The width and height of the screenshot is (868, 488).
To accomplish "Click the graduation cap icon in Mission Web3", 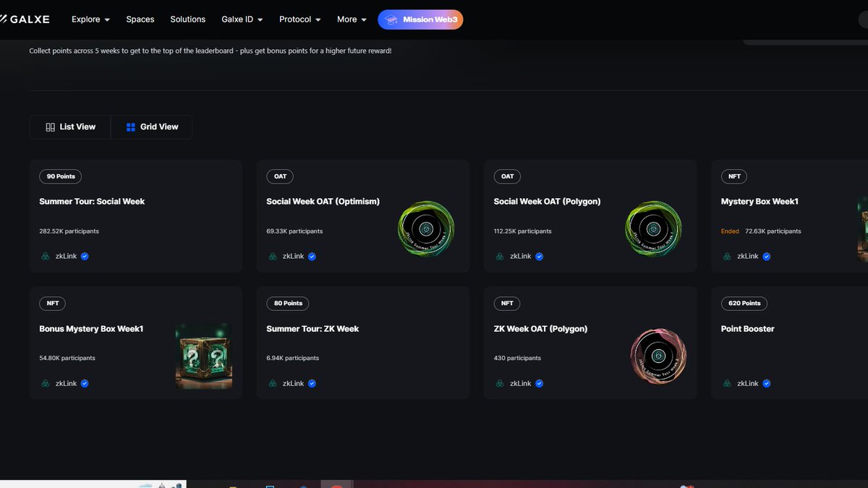I will pyautogui.click(x=391, y=20).
